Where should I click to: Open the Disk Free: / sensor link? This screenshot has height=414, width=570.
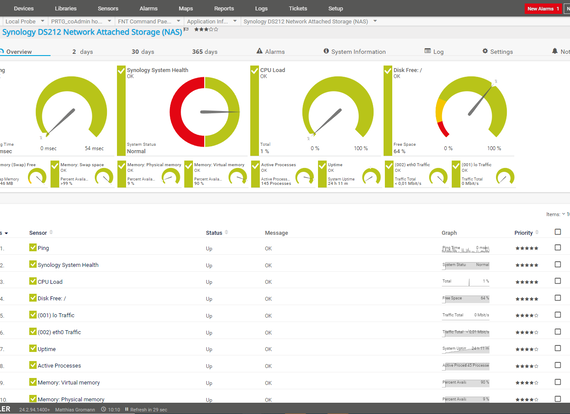pyautogui.click(x=52, y=298)
